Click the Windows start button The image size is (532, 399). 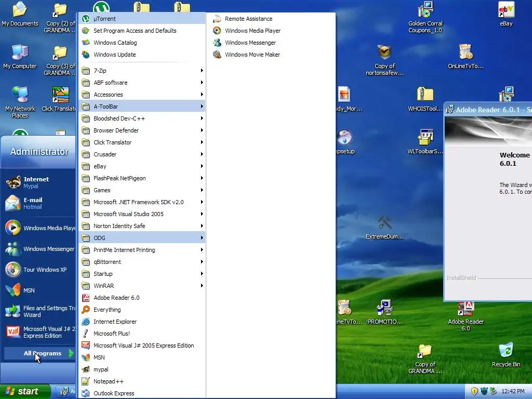click(25, 391)
